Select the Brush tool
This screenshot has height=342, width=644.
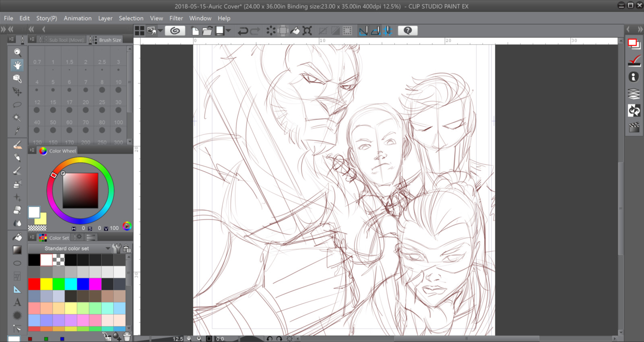pos(17,171)
